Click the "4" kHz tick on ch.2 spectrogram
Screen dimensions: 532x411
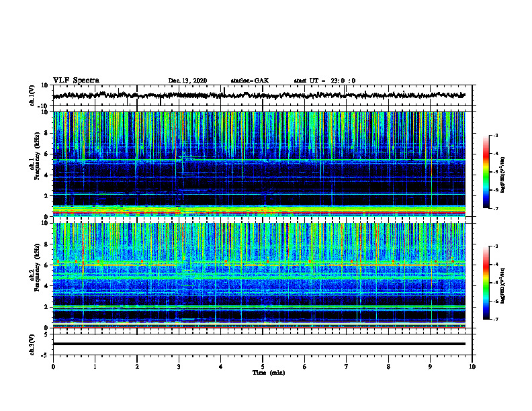pyautogui.click(x=47, y=286)
